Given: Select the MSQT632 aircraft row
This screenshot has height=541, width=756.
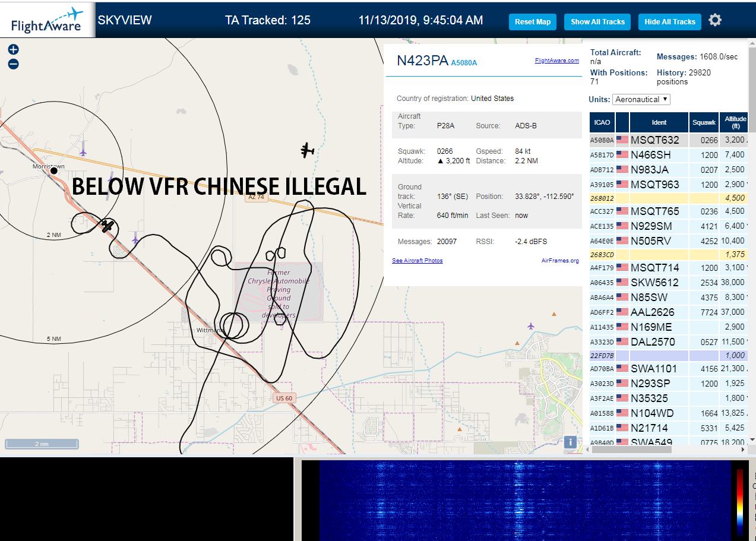Looking at the screenshot, I should 669,140.
